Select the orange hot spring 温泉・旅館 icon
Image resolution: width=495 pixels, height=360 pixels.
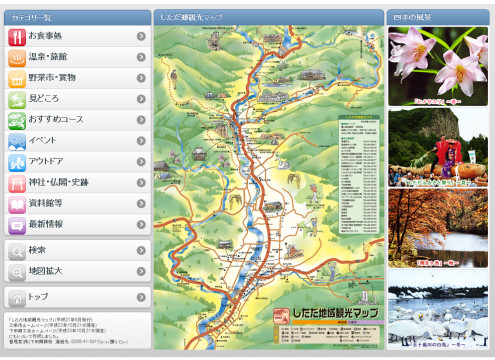[17, 58]
